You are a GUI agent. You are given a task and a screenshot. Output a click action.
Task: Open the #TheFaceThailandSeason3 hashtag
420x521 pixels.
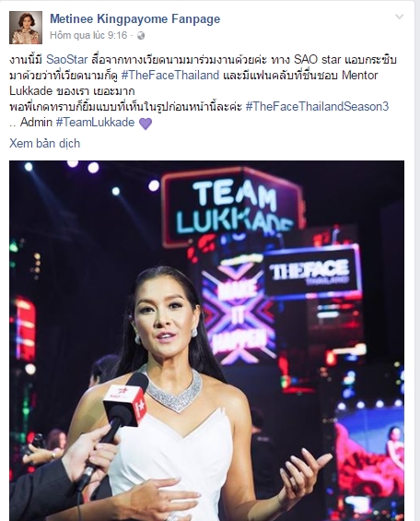click(317, 106)
